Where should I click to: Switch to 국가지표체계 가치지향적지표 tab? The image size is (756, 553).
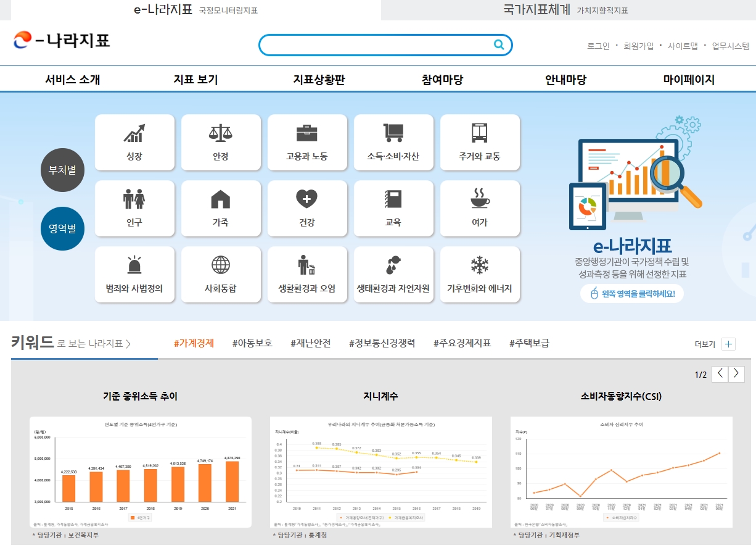pos(566,10)
